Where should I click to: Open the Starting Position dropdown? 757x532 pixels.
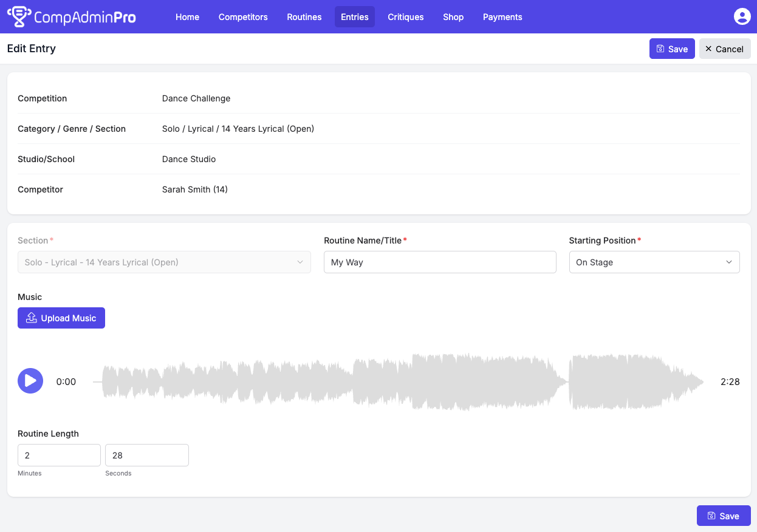coord(654,262)
